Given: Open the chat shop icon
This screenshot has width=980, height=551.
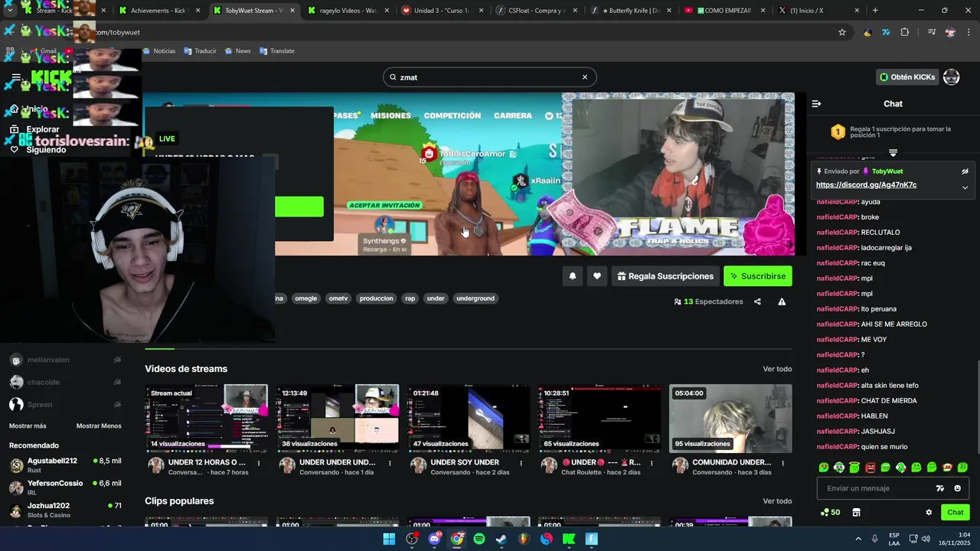Looking at the screenshot, I should point(857,513).
